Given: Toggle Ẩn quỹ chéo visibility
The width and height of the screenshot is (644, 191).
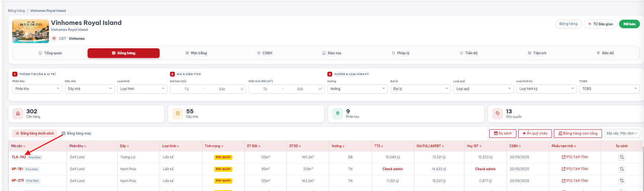Looking at the screenshot, I should click(535, 133).
